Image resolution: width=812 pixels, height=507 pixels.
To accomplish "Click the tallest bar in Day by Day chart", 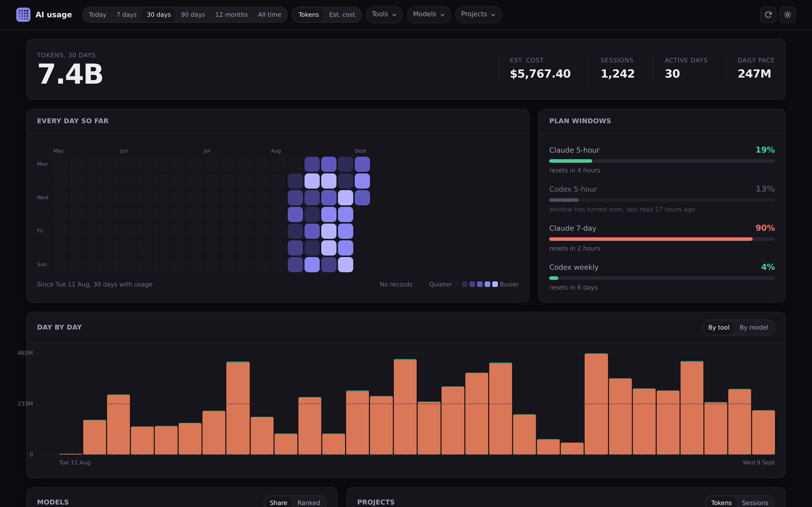I will [x=596, y=404].
